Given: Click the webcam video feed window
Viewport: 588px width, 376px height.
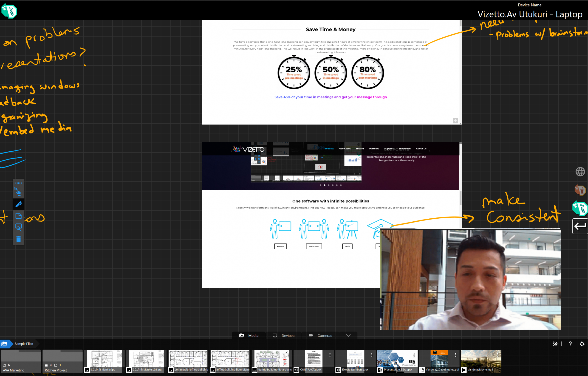Looking at the screenshot, I should pos(470,279).
